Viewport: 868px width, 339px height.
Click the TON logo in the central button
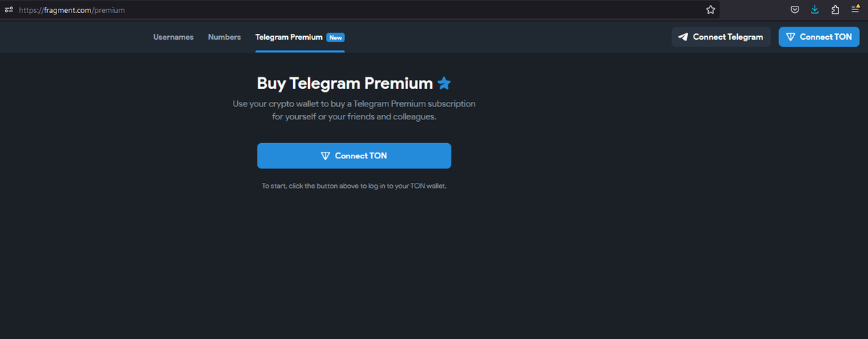click(325, 156)
